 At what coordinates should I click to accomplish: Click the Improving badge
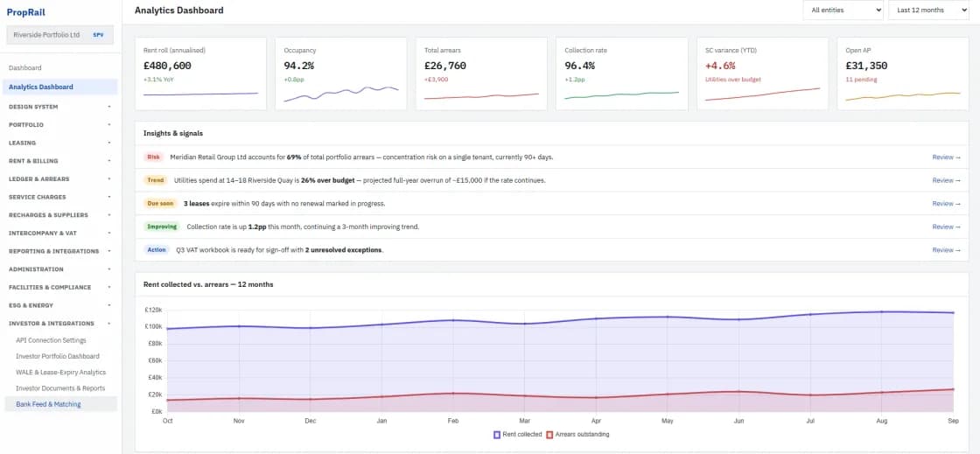162,227
